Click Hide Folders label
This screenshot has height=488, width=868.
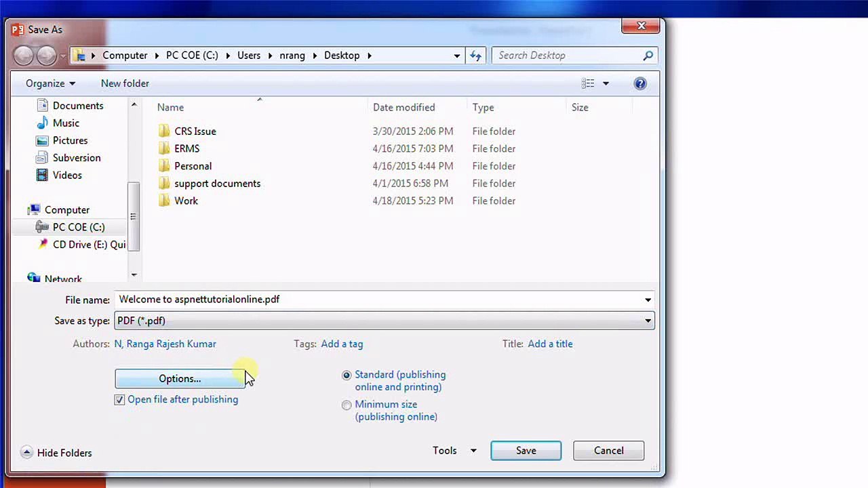tap(64, 453)
